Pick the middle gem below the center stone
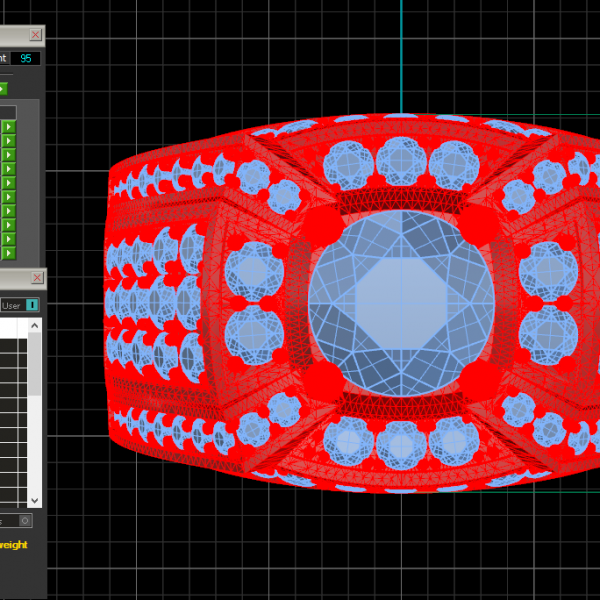This screenshot has width=600, height=600. click(x=401, y=444)
